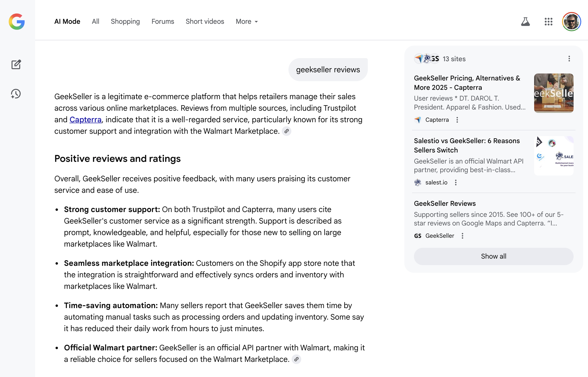Open the GeekSeller Capterra thumbnail image
The height and width of the screenshot is (377, 588).
tap(553, 93)
